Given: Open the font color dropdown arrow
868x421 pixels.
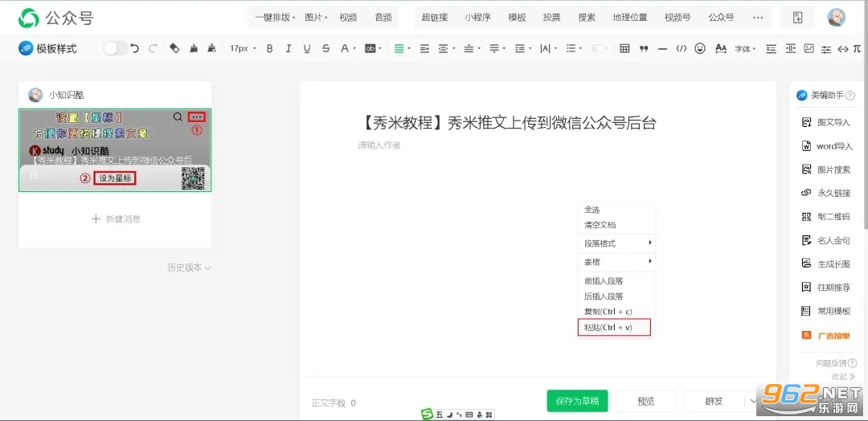Looking at the screenshot, I should click(x=353, y=49).
